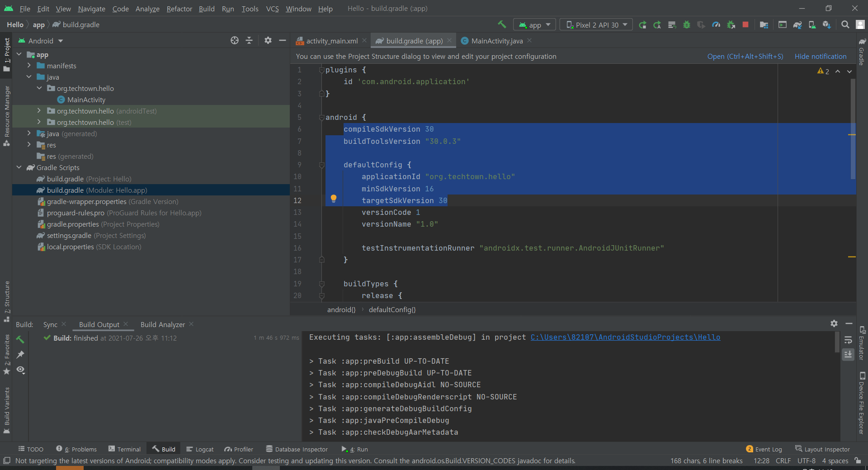Click Hide notification link
This screenshot has height=470, width=868.
(x=821, y=56)
